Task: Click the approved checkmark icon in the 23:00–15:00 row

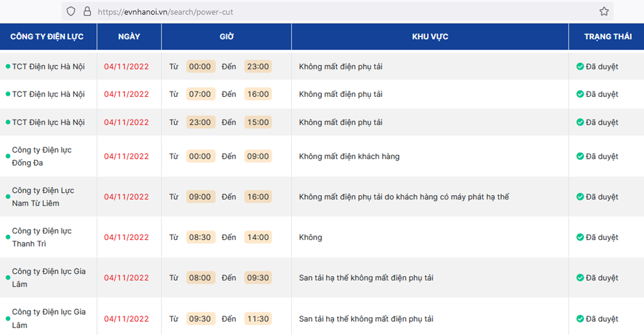Action: pos(580,122)
